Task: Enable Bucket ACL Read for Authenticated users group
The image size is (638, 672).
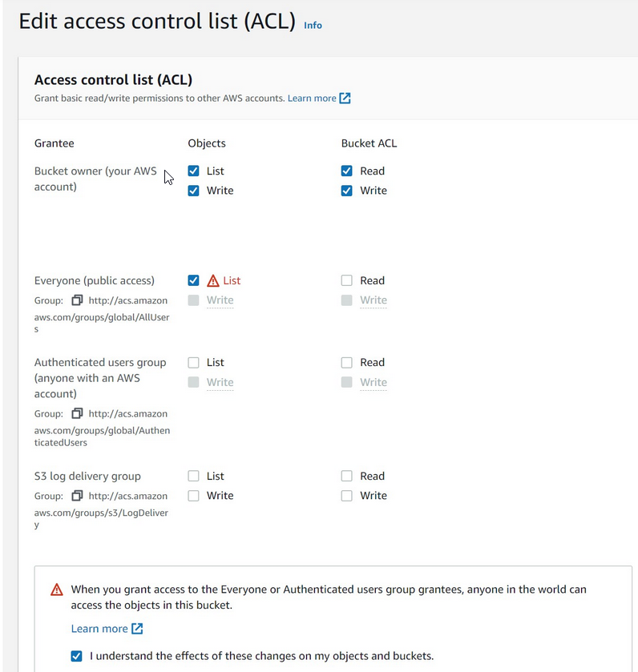Action: [x=347, y=363]
